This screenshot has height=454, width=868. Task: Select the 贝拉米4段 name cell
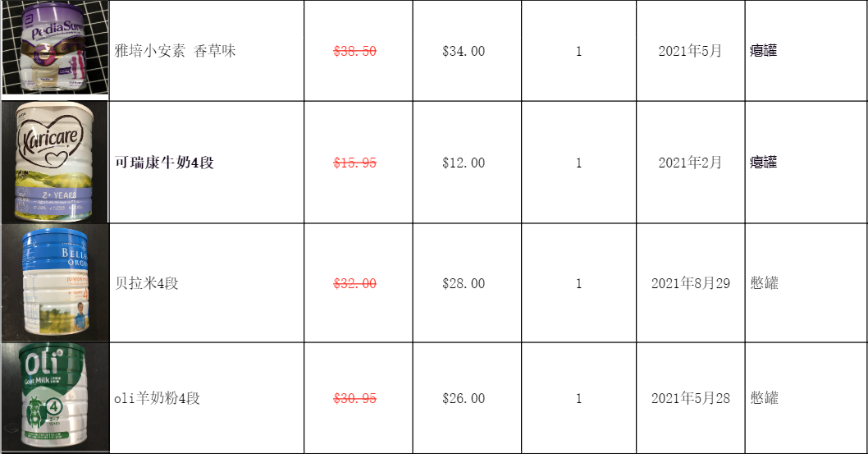[x=147, y=283]
